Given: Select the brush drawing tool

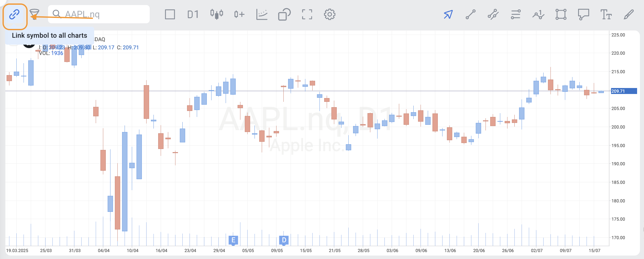Looking at the screenshot, I should pyautogui.click(x=629, y=14).
